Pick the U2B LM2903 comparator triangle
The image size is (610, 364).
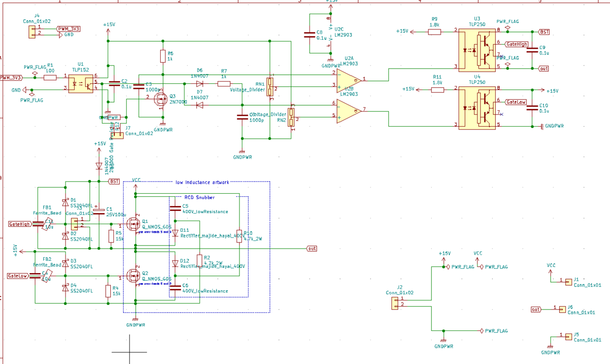coord(348,110)
